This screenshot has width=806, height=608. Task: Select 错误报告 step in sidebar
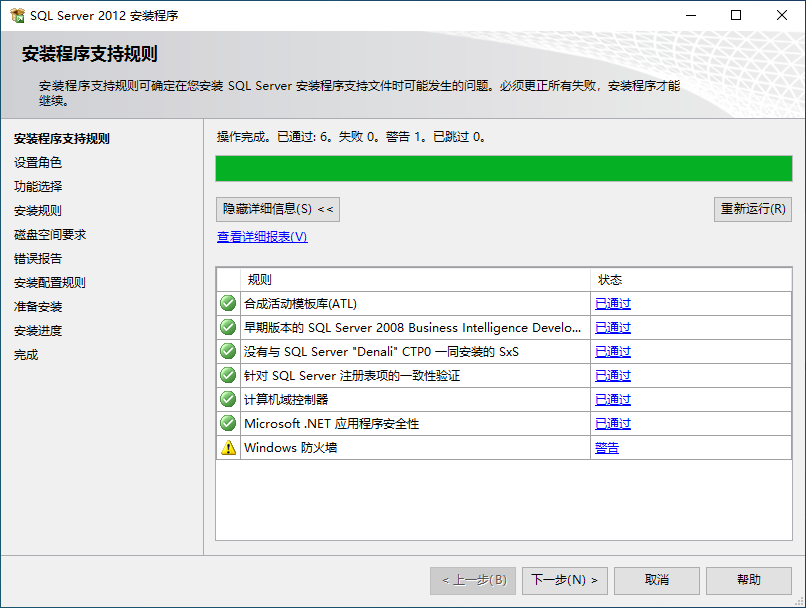pos(38,259)
